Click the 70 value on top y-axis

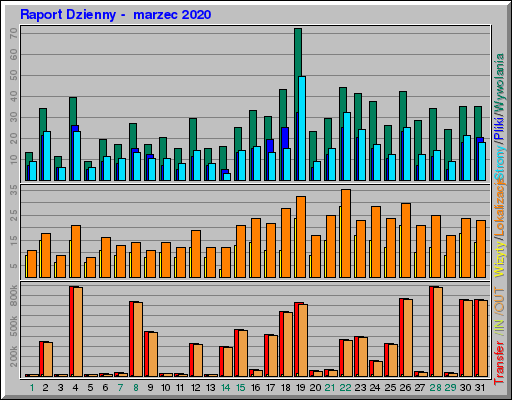point(14,33)
